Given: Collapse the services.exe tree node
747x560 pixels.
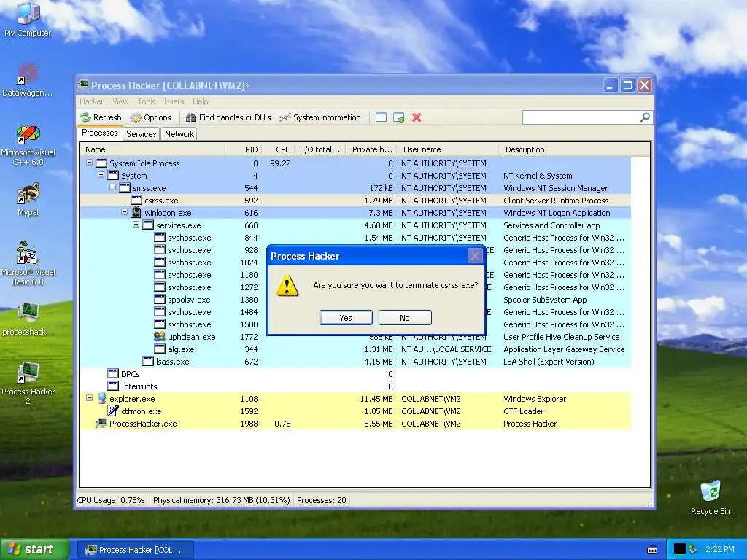Looking at the screenshot, I should click(136, 225).
